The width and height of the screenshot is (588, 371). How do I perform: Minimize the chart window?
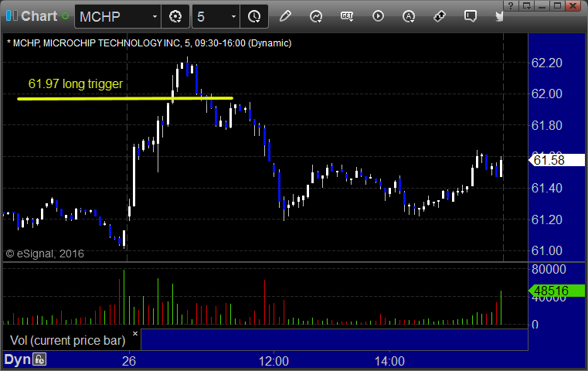[542, 5]
